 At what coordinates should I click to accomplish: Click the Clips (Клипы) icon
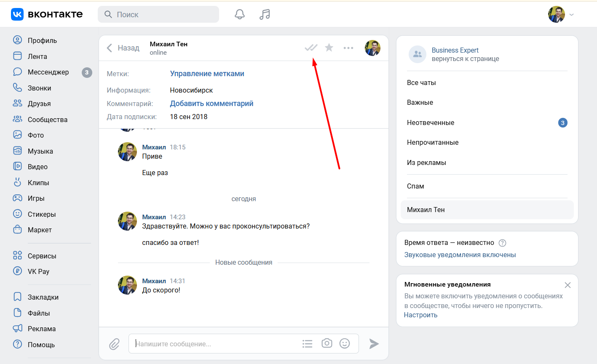click(17, 182)
